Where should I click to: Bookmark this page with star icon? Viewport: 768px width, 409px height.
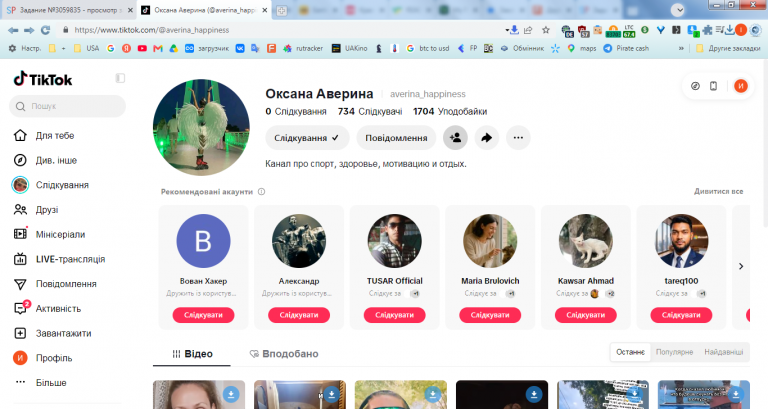click(x=546, y=30)
